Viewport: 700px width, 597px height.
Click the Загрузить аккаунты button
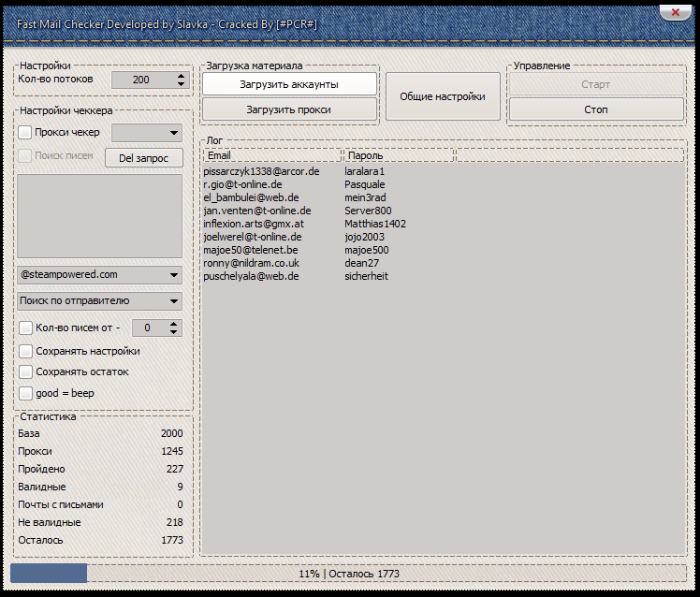289,84
